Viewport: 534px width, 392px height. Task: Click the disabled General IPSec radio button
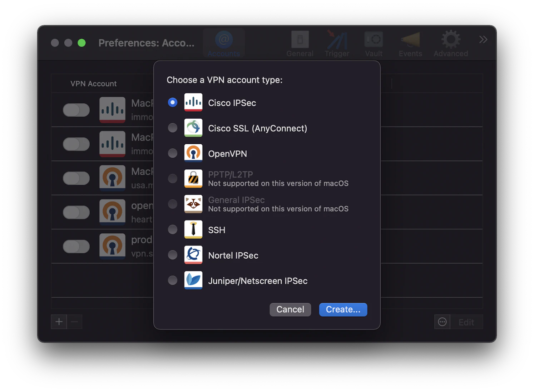coord(173,204)
